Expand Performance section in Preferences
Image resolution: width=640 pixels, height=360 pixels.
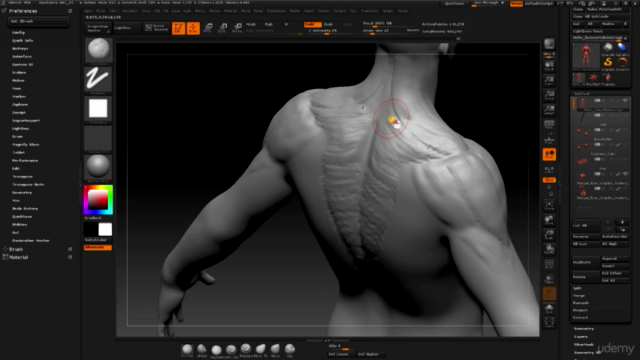(x=25, y=160)
